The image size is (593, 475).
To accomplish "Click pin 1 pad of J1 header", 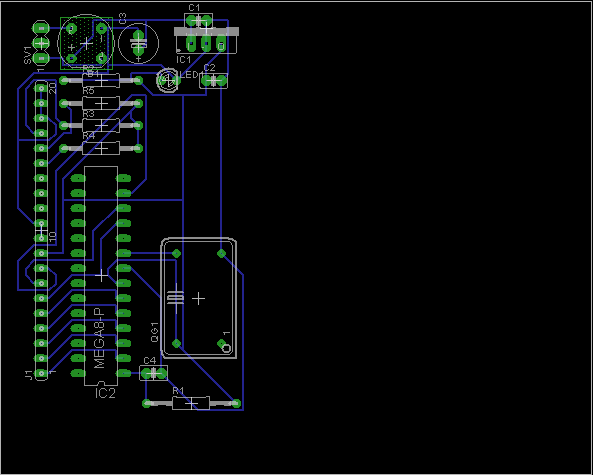I will click(x=41, y=373).
